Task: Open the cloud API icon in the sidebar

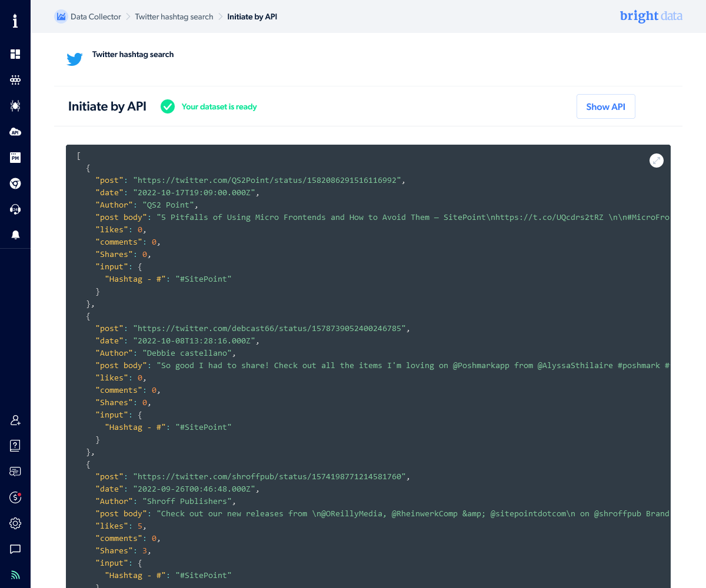Action: coord(15,132)
